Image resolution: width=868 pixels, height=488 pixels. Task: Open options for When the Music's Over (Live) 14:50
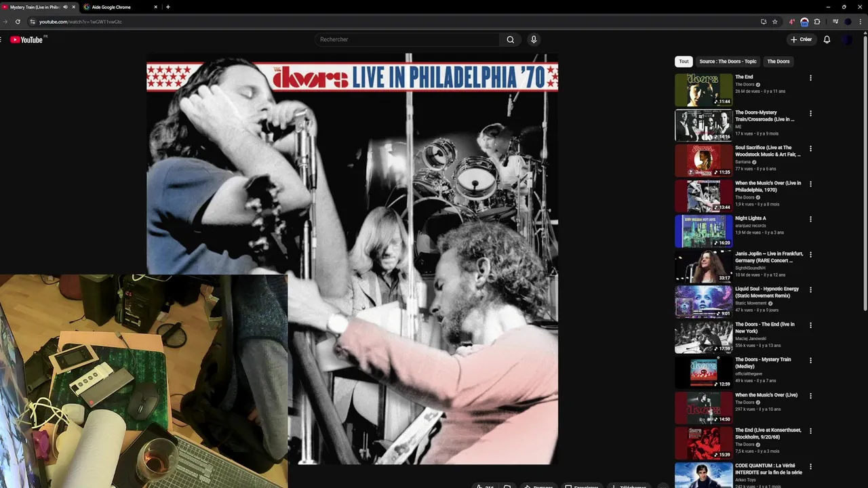810,396
